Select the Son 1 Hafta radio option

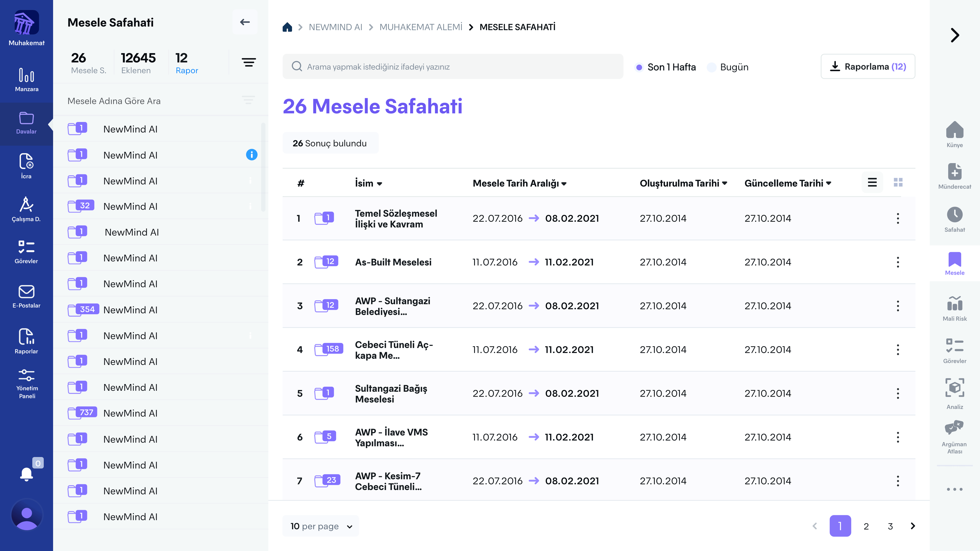pyautogui.click(x=639, y=67)
